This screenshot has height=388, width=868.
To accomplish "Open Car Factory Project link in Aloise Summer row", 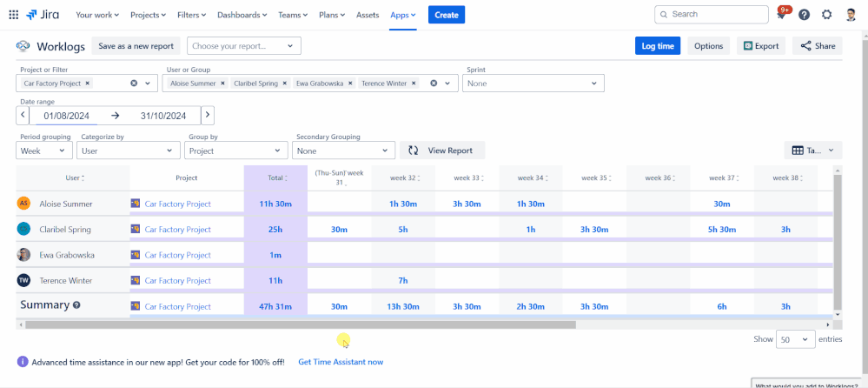I will 178,204.
